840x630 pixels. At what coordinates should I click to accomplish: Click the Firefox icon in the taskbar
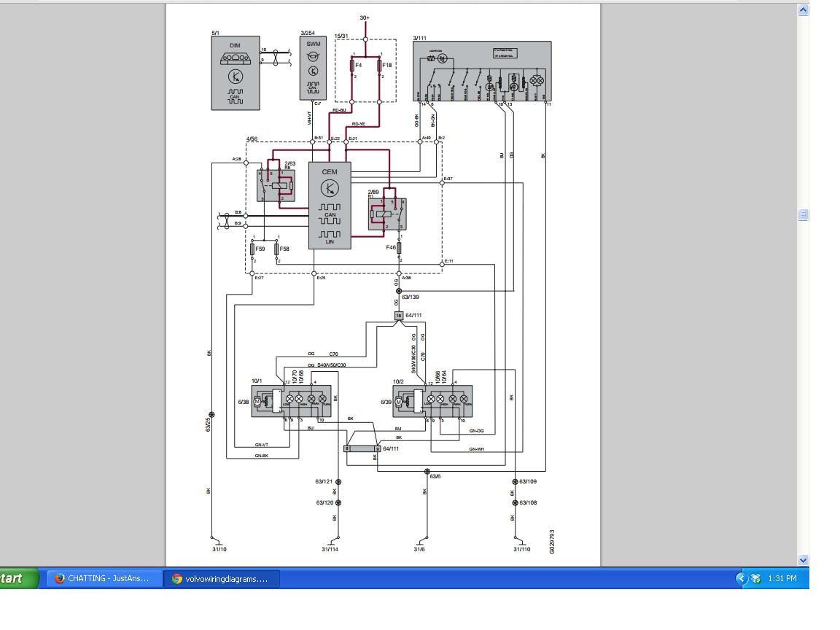(x=60, y=578)
